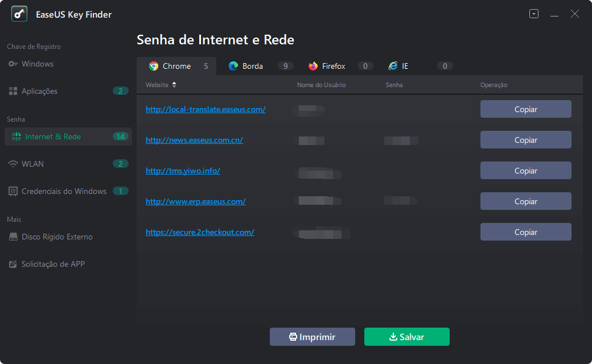The height and width of the screenshot is (364, 592).
Task: Click the Internet & Rede count badge 14
Action: click(121, 136)
